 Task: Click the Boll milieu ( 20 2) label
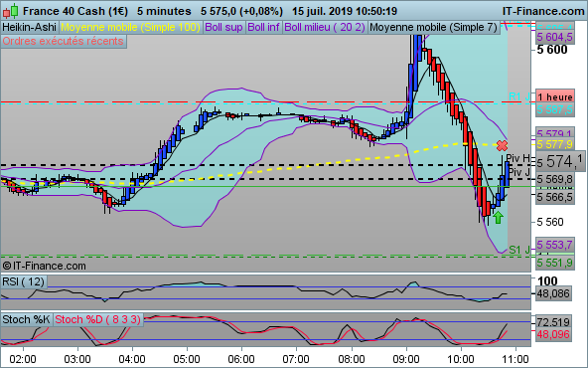pos(325,28)
